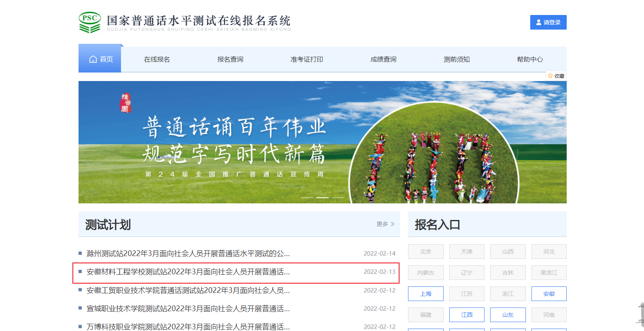Open 准考证打印 menu item
644x331 pixels.
click(x=306, y=59)
